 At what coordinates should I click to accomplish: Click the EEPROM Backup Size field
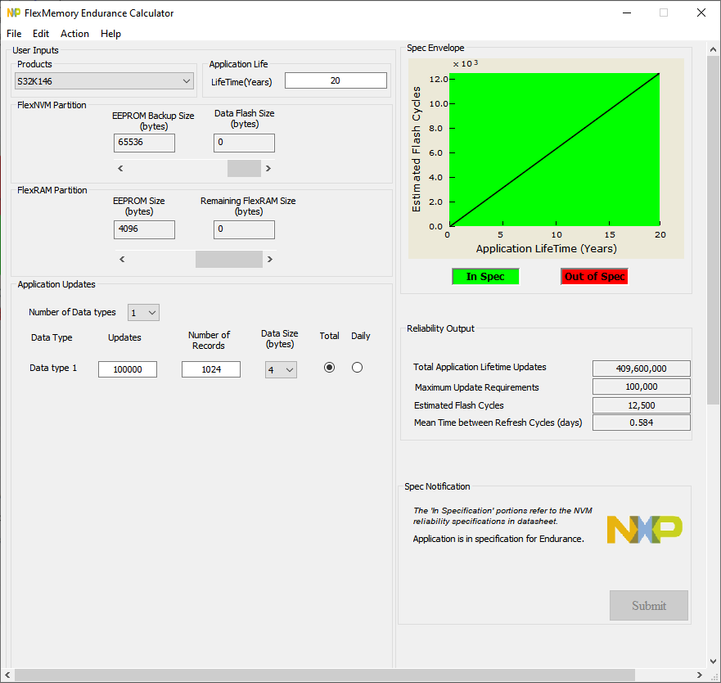click(144, 143)
